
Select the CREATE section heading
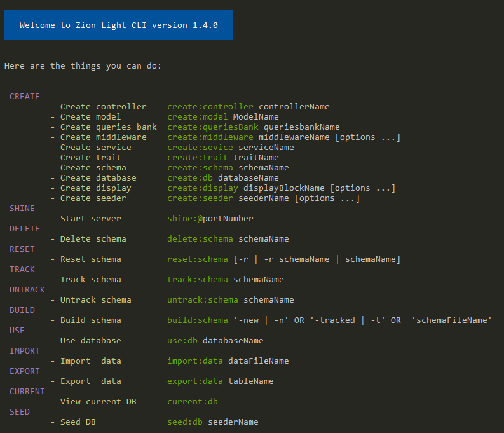[24, 97]
